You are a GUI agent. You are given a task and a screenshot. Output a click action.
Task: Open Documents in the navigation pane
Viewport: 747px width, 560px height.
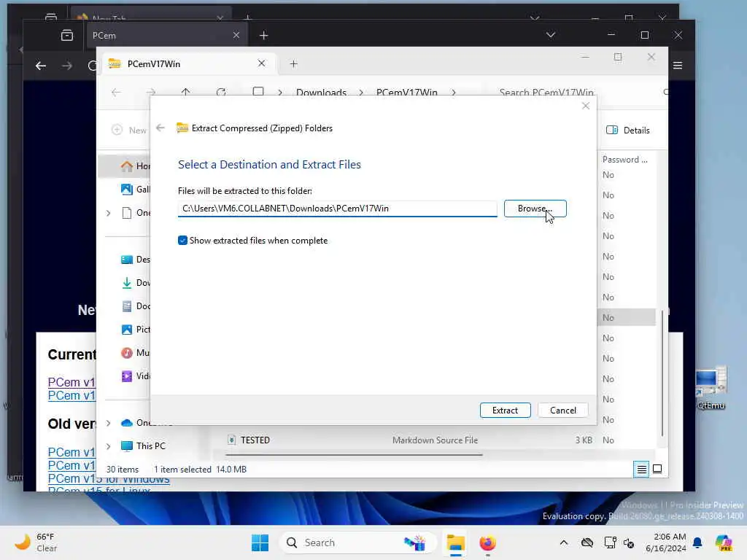coord(136,306)
